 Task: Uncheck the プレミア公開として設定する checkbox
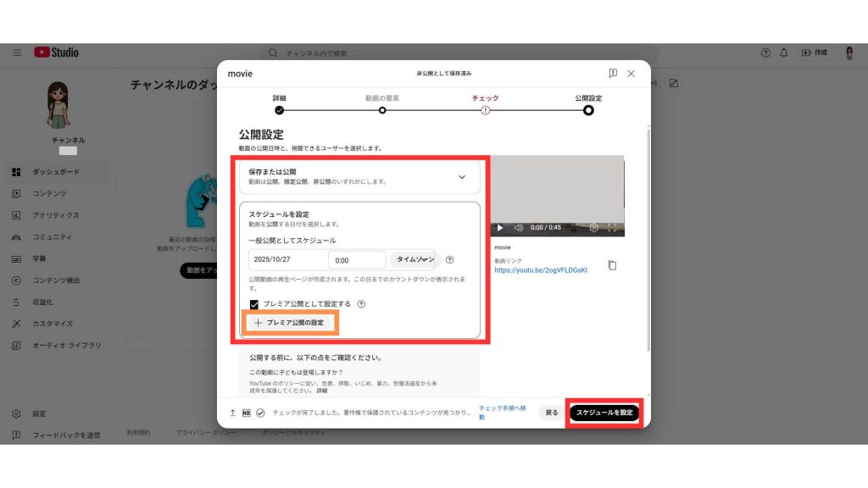click(254, 304)
